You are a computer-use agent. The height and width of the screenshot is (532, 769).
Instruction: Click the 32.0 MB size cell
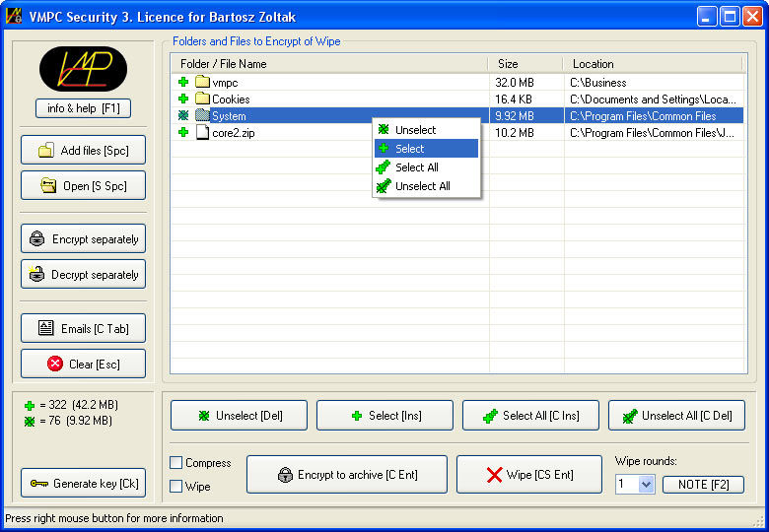click(x=515, y=83)
